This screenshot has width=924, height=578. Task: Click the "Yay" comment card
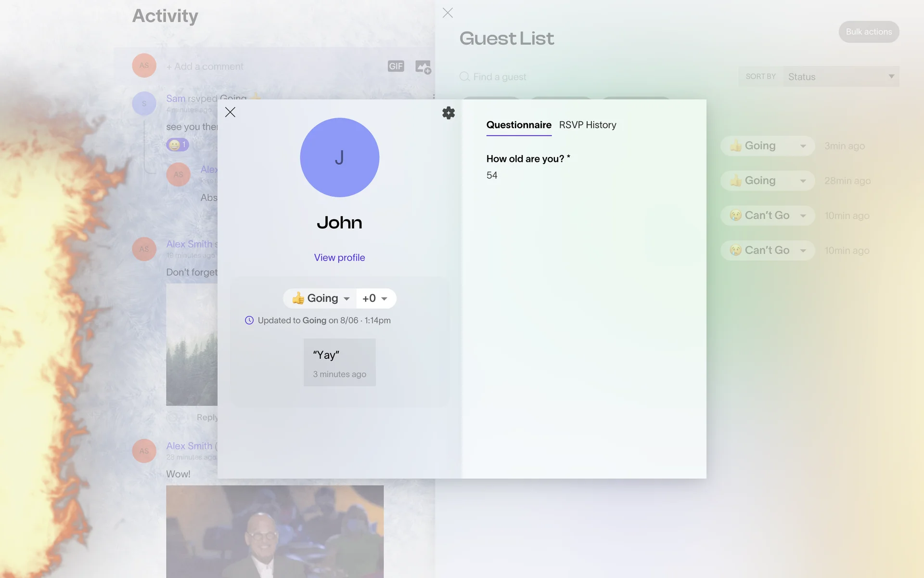(x=339, y=362)
